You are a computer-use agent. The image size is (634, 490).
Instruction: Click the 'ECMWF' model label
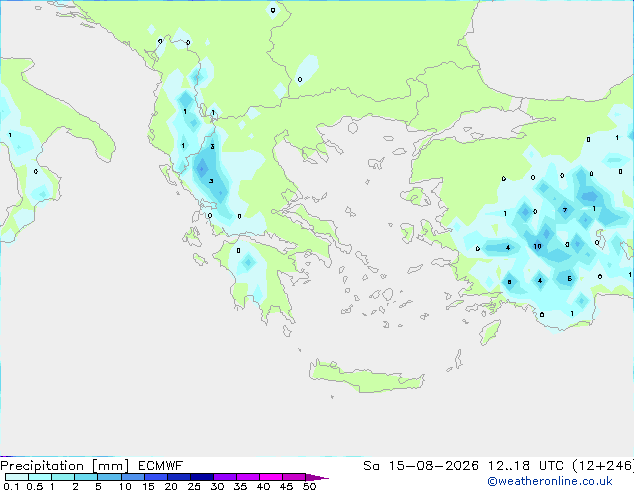point(161,466)
